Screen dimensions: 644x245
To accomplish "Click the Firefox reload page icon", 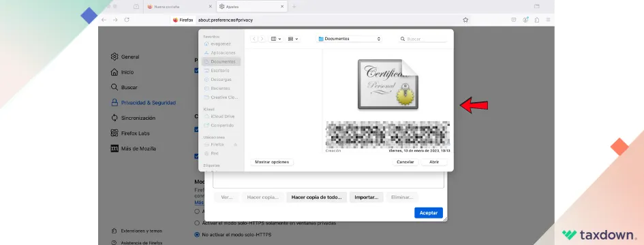I will tap(127, 20).
